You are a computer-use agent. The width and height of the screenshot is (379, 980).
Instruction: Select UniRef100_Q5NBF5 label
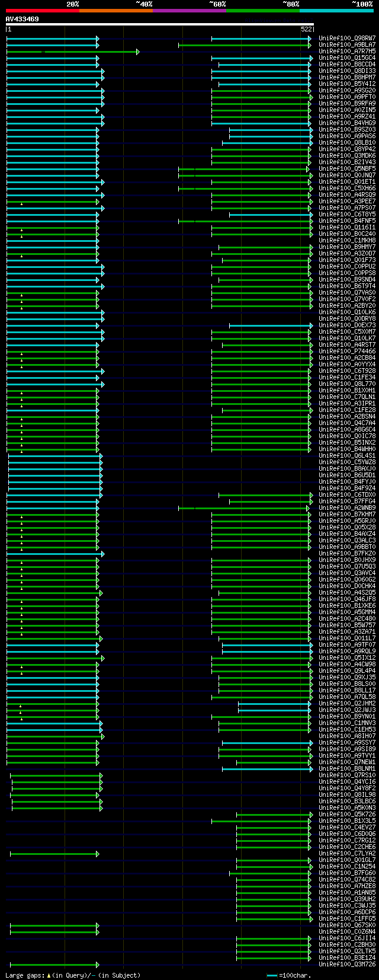[x=347, y=168]
